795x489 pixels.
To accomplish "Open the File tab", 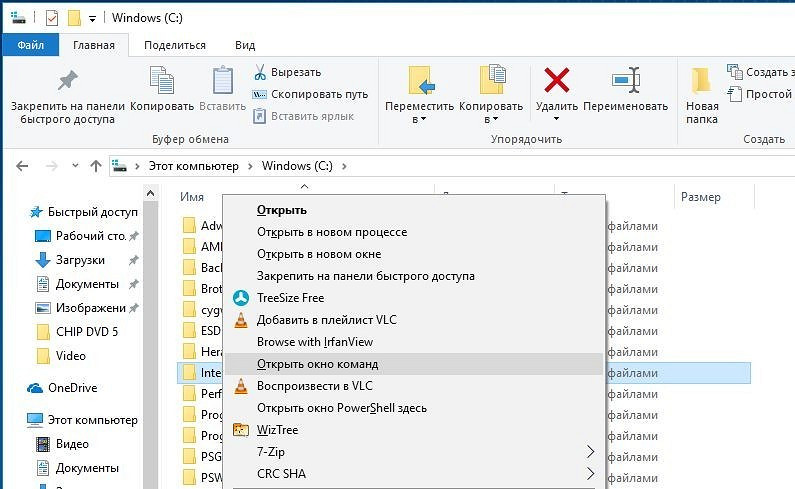I will pos(30,45).
